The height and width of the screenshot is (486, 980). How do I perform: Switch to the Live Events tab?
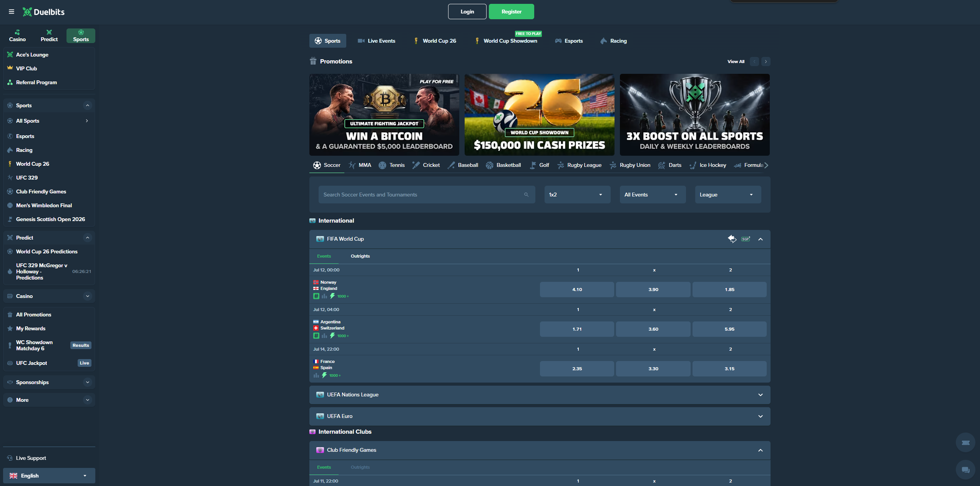click(x=376, y=41)
